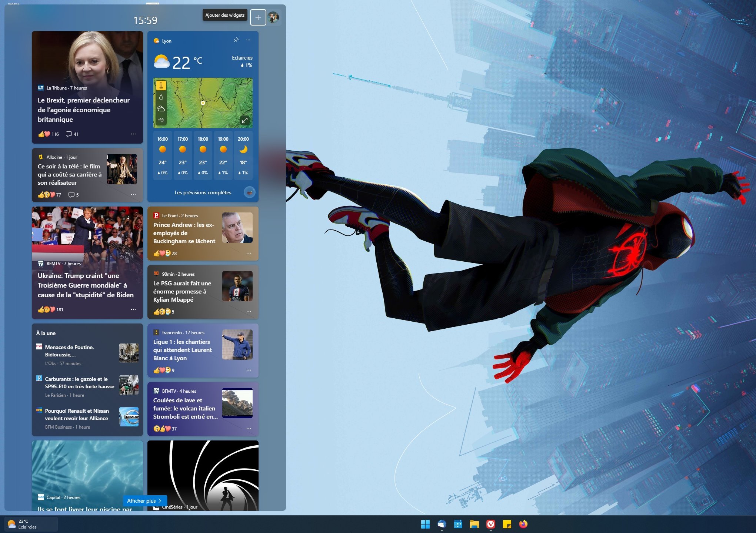Expand the weather map to full view
The width and height of the screenshot is (756, 533).
(x=245, y=120)
